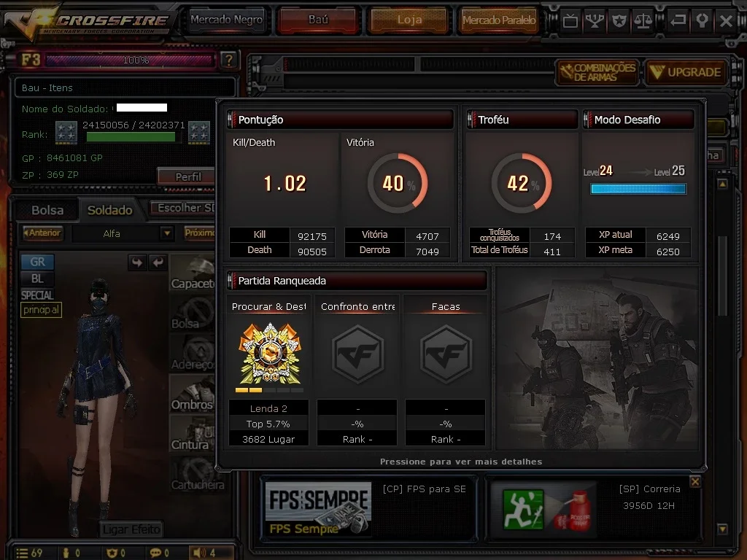Click the trophy cup icon

pyautogui.click(x=595, y=20)
